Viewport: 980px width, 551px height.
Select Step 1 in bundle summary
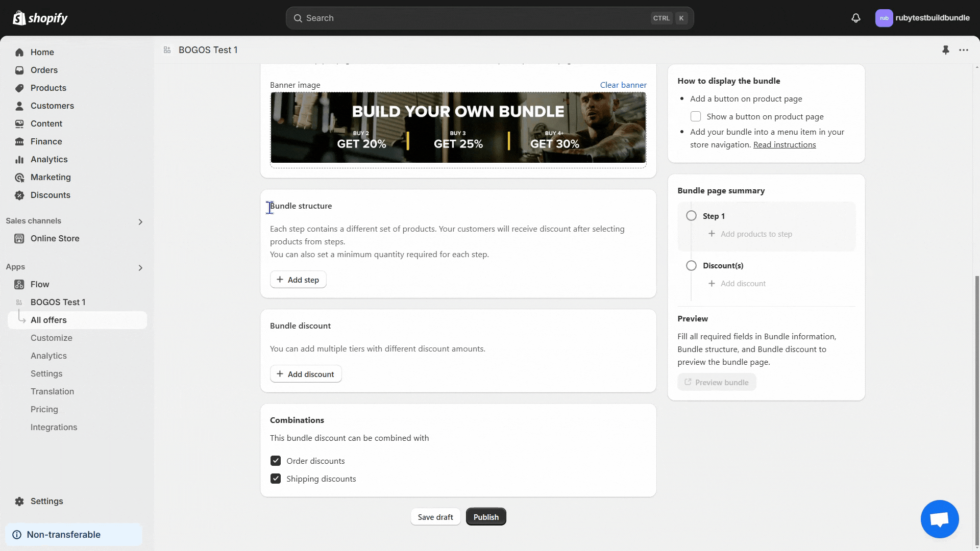(x=713, y=216)
